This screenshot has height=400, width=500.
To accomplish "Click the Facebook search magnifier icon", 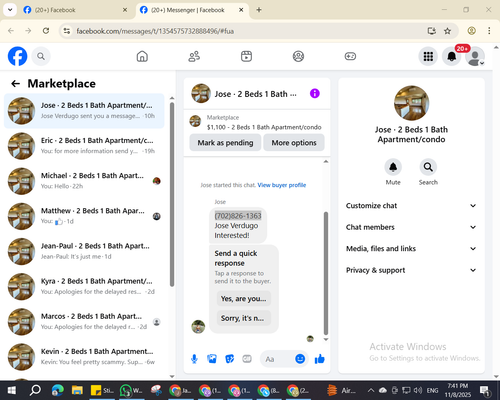I will pyautogui.click(x=41, y=56).
